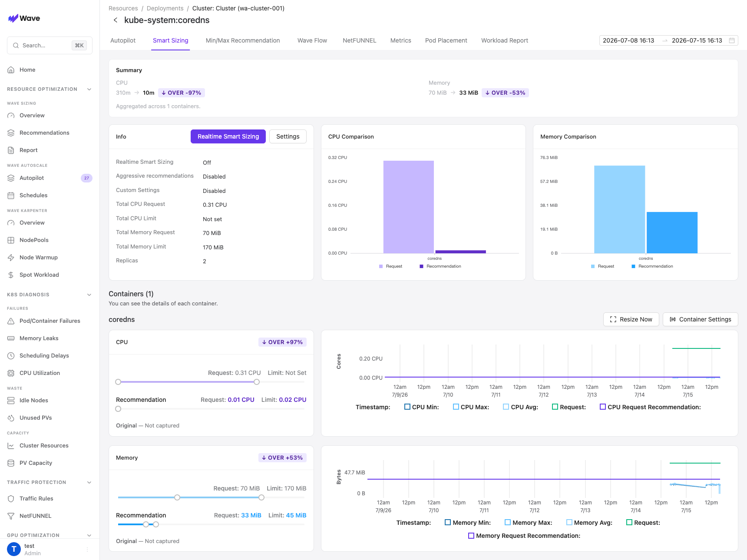Toggle the Memory Min checkbox

click(x=448, y=523)
